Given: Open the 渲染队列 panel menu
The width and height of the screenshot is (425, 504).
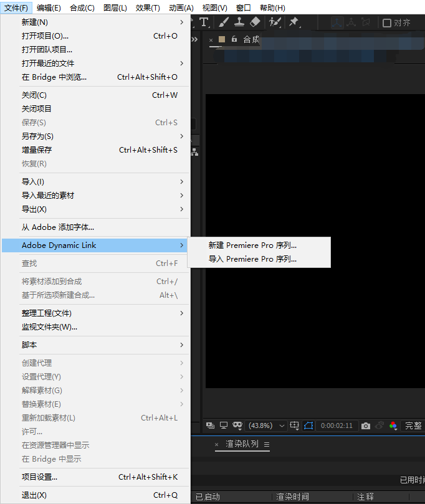Looking at the screenshot, I should [x=267, y=444].
